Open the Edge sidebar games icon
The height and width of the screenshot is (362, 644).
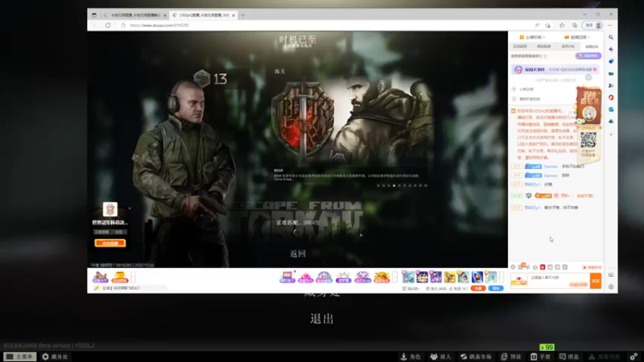coord(611,85)
